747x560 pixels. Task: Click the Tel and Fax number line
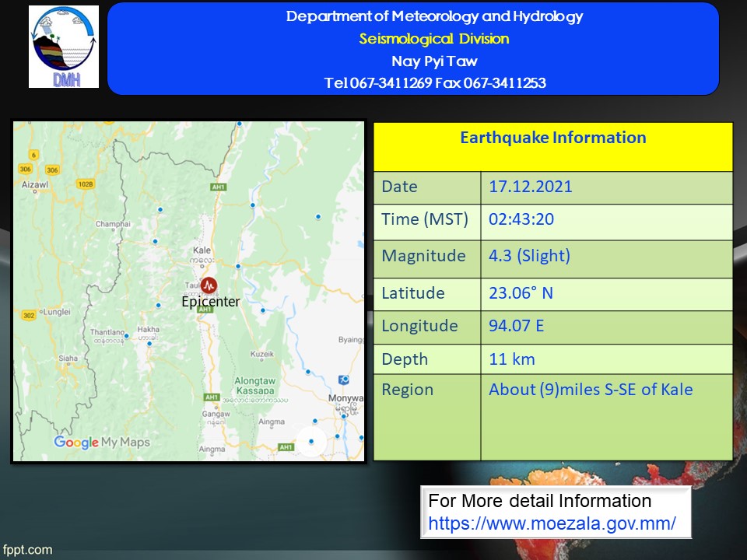click(x=434, y=83)
